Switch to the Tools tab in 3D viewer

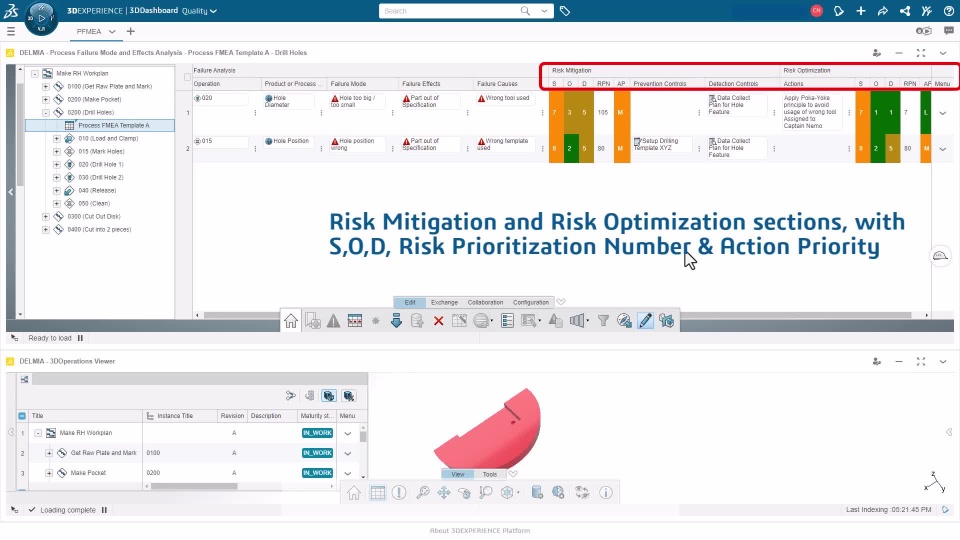(490, 474)
